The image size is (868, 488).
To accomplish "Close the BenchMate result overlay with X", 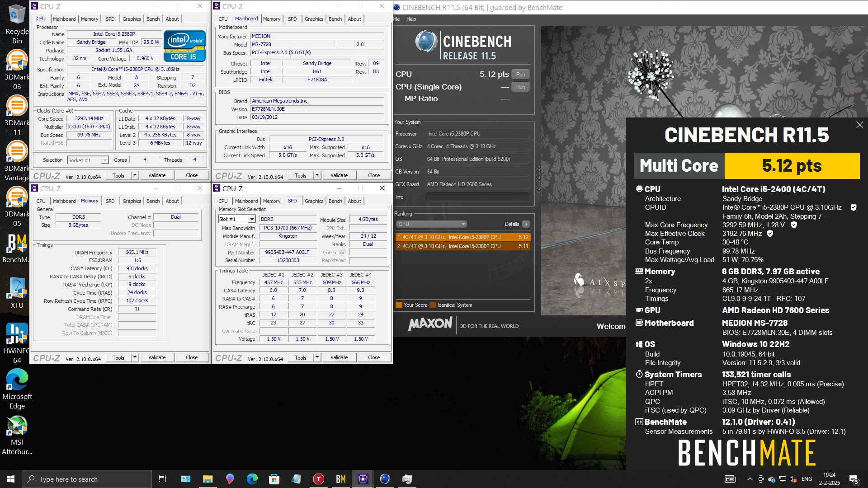I will point(859,125).
